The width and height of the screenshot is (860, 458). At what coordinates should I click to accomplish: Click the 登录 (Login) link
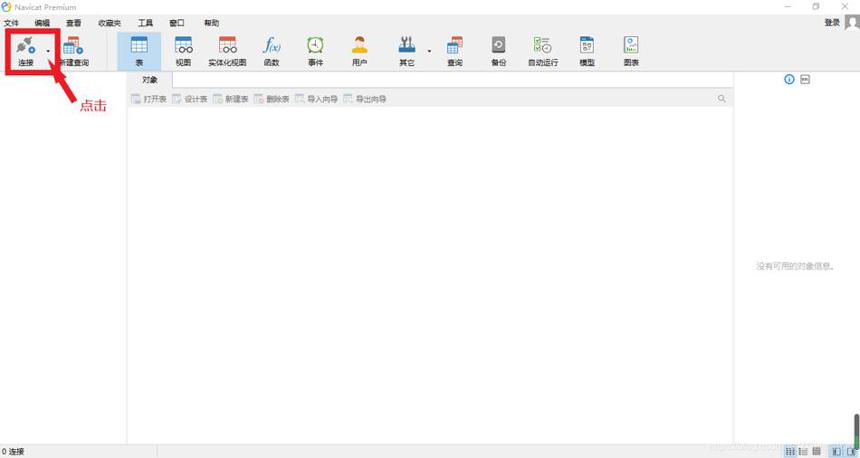pos(832,22)
